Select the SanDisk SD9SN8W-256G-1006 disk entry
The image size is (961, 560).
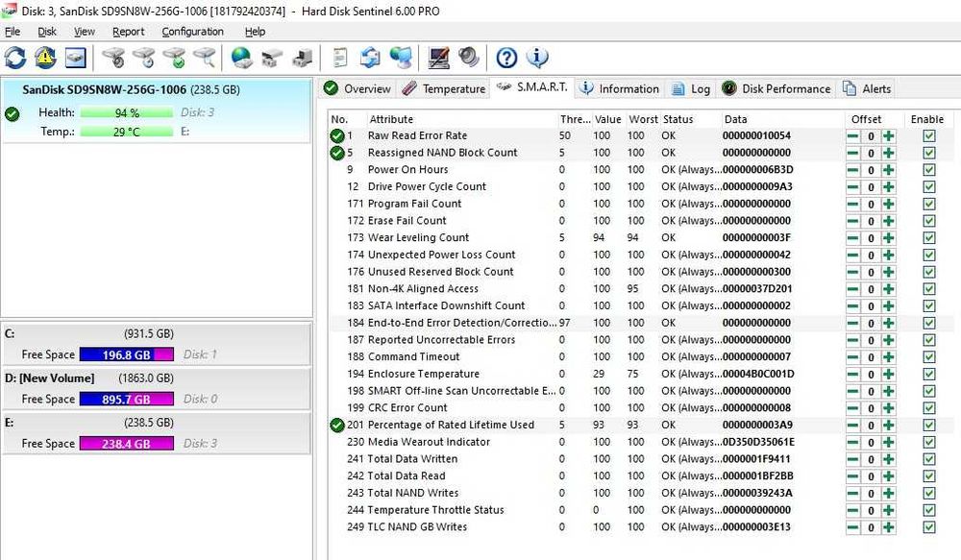[157, 110]
